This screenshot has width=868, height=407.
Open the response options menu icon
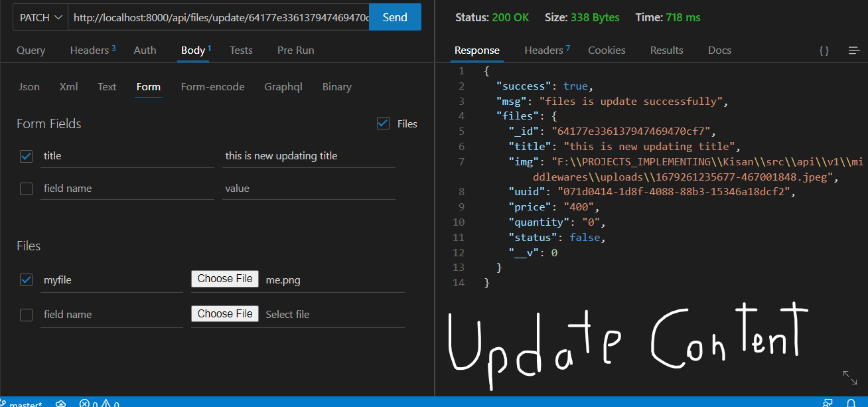coord(854,50)
